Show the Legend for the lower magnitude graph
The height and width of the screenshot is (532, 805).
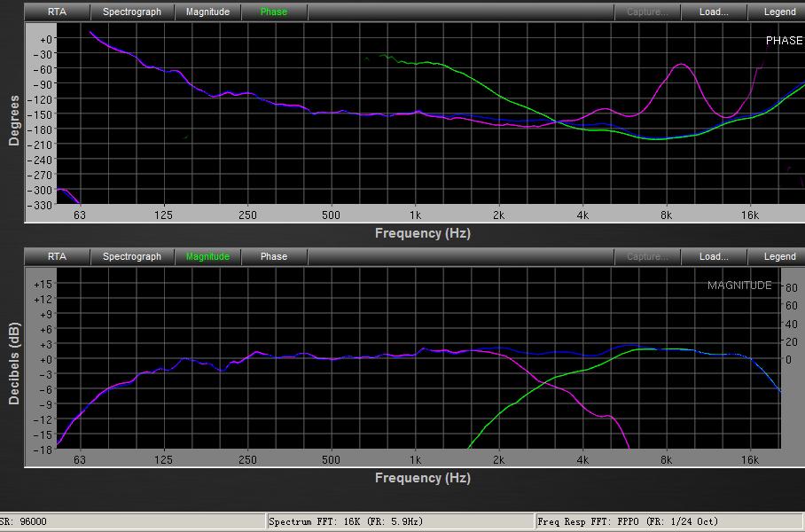tap(779, 257)
